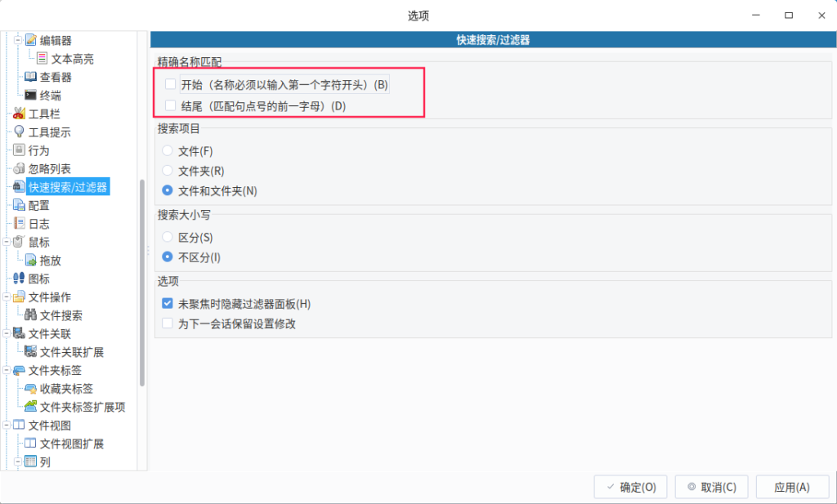
Task: Collapse the 文件夹标签 tree expander
Action: tap(7, 370)
